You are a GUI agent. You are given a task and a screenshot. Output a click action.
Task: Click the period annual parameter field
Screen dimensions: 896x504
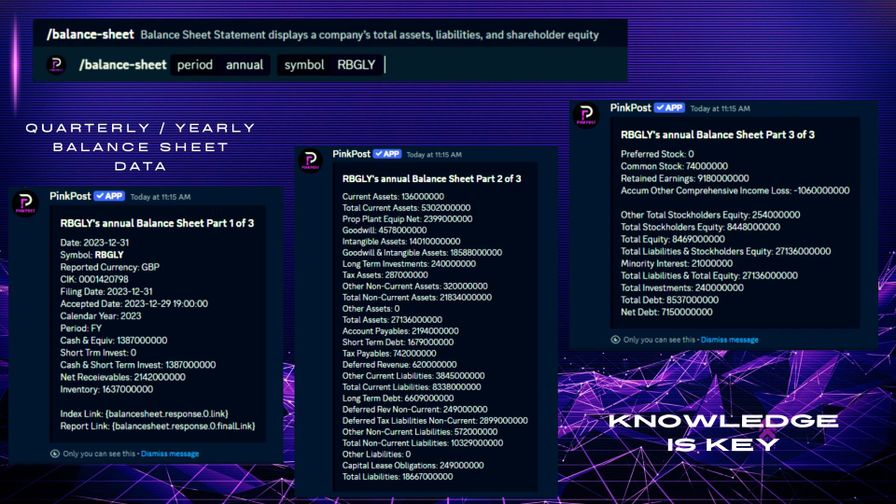coord(220,65)
